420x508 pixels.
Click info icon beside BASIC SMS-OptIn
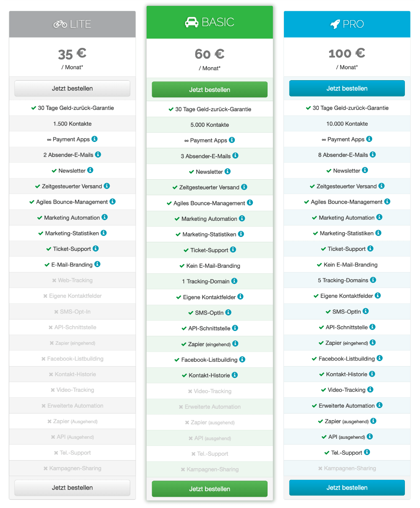click(x=228, y=312)
